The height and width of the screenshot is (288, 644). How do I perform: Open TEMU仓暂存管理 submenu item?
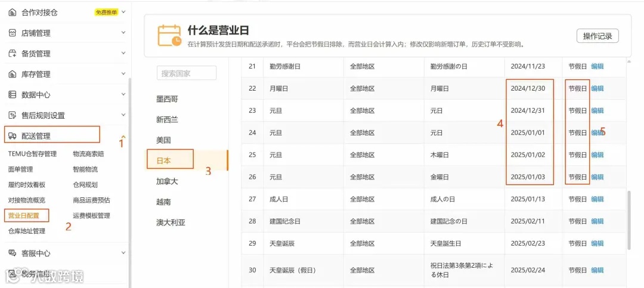pos(32,154)
